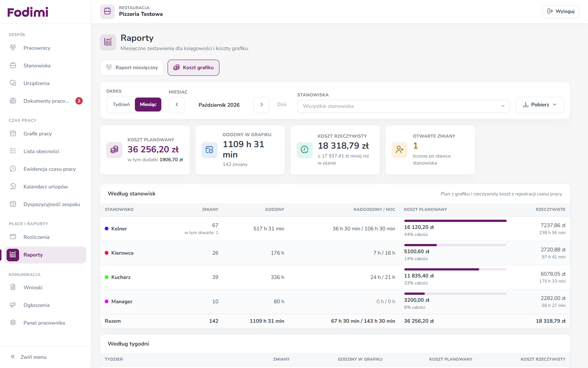Image resolution: width=588 pixels, height=368 pixels.
Task: Click the Lista obecności checklist icon
Action: (x=13, y=151)
